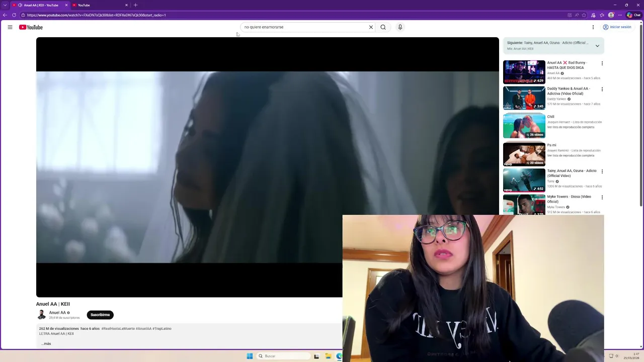This screenshot has width=644, height=362.
Task: Click the Suscribirme button
Action: coord(100,315)
